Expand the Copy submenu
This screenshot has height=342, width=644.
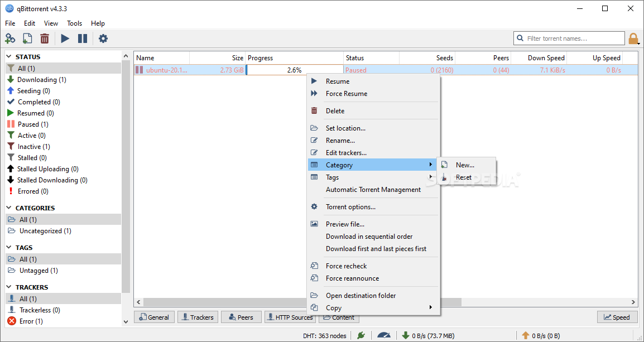[373, 308]
